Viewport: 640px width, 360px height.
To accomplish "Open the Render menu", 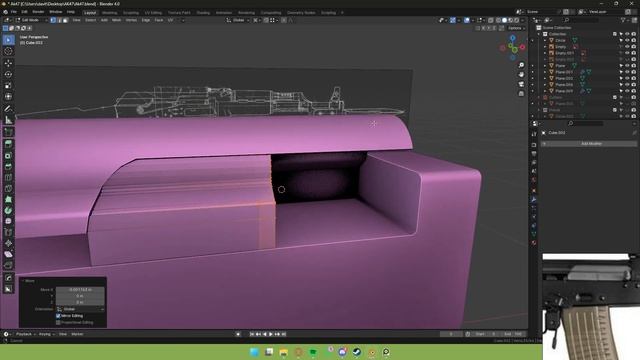I will coord(38,12).
